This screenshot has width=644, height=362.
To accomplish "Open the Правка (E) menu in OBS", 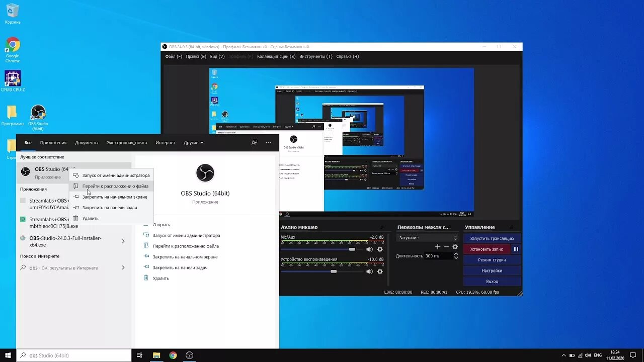I will coord(196,57).
